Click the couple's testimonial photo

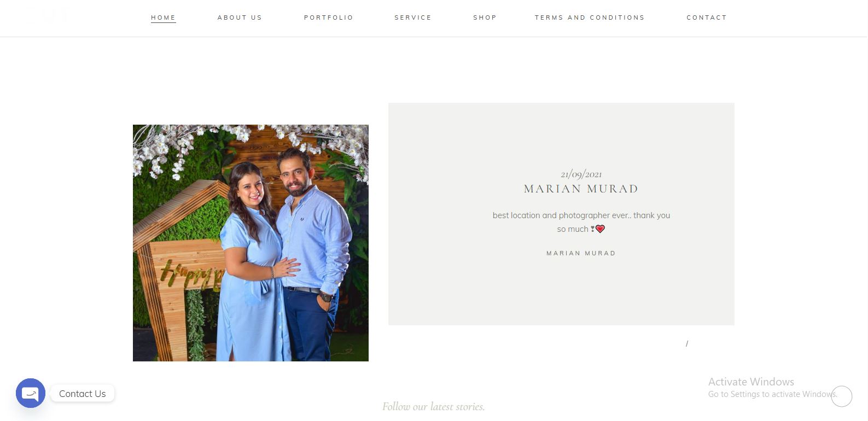[251, 243]
